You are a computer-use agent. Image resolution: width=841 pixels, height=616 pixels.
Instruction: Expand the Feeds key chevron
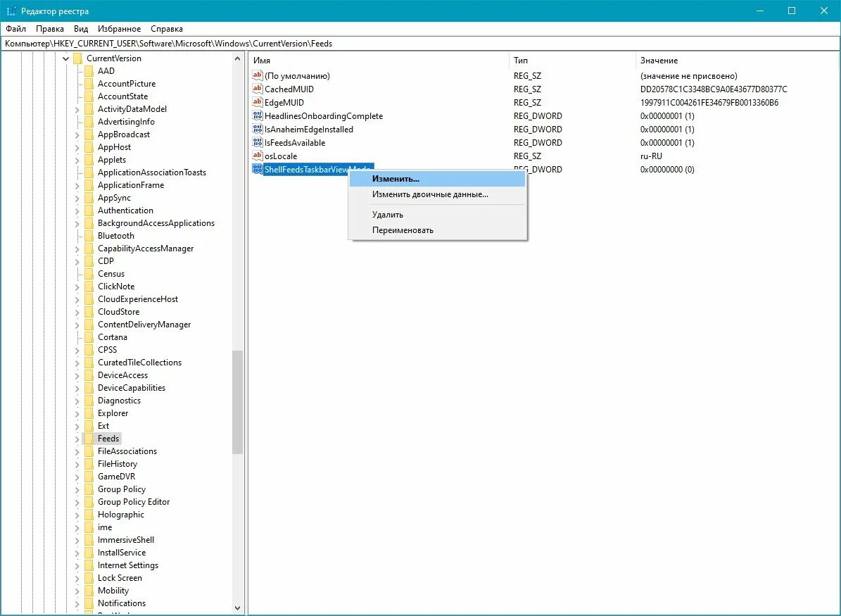(77, 439)
